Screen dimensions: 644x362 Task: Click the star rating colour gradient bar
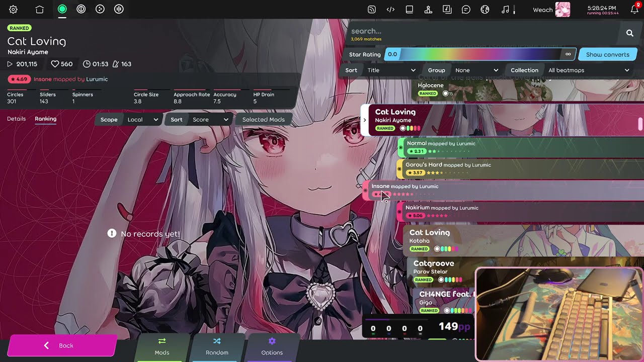[481, 54]
